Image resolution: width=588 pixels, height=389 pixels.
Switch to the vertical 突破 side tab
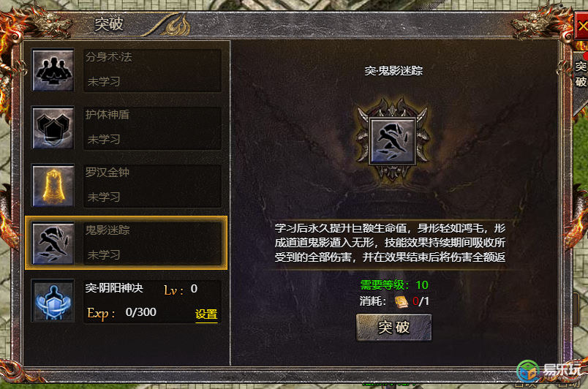tap(581, 74)
